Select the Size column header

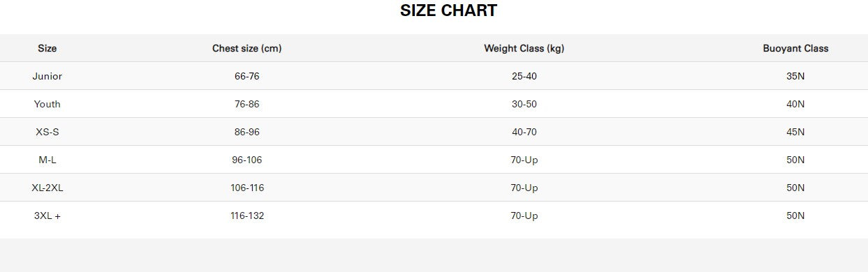click(47, 48)
